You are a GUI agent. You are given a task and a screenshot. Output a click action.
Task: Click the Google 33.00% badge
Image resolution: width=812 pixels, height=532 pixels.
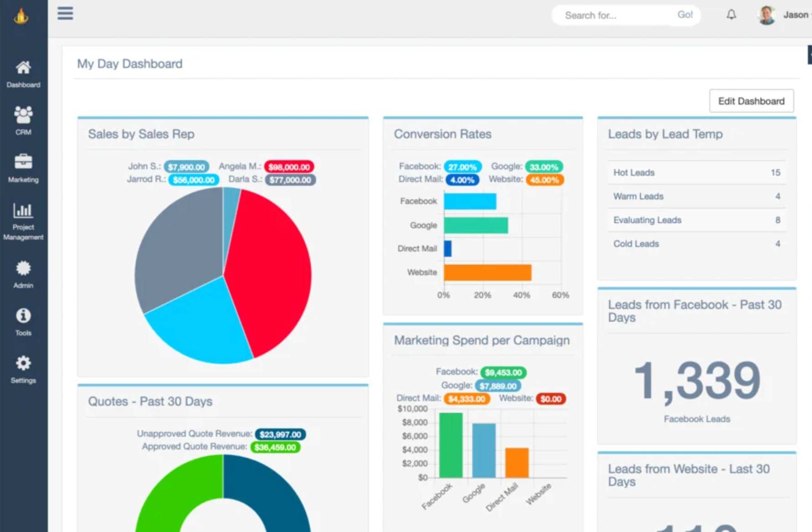tap(544, 167)
